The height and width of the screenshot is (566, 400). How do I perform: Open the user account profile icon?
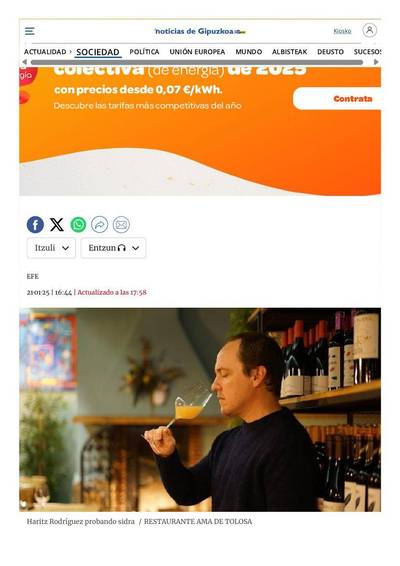tap(370, 30)
